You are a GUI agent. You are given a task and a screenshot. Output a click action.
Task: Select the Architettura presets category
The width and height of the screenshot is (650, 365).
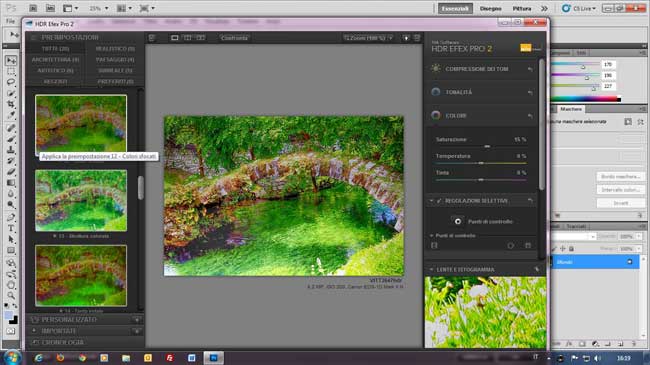[56, 60]
